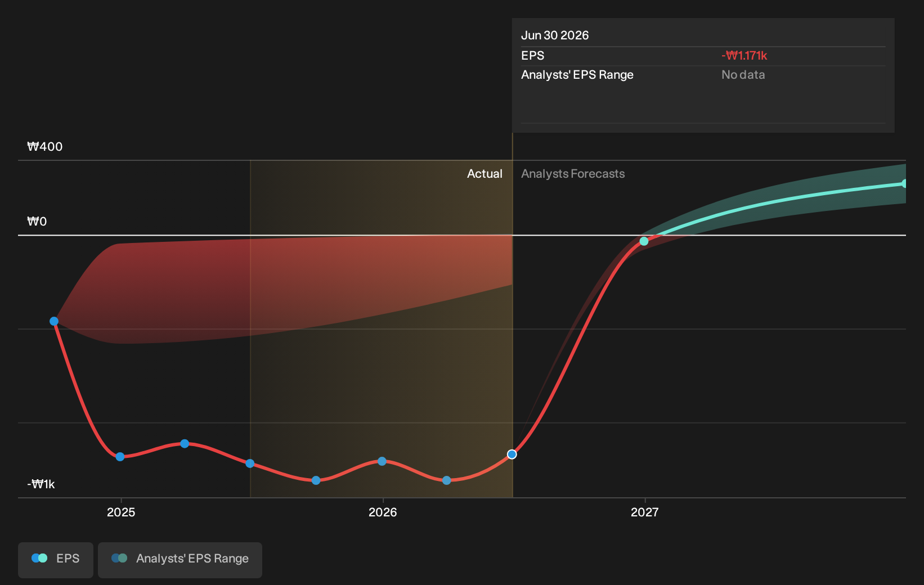Click the EPS point just after 2026

click(446, 480)
